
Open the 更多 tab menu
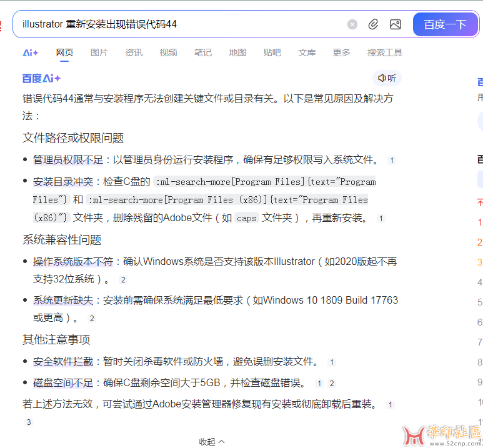341,52
